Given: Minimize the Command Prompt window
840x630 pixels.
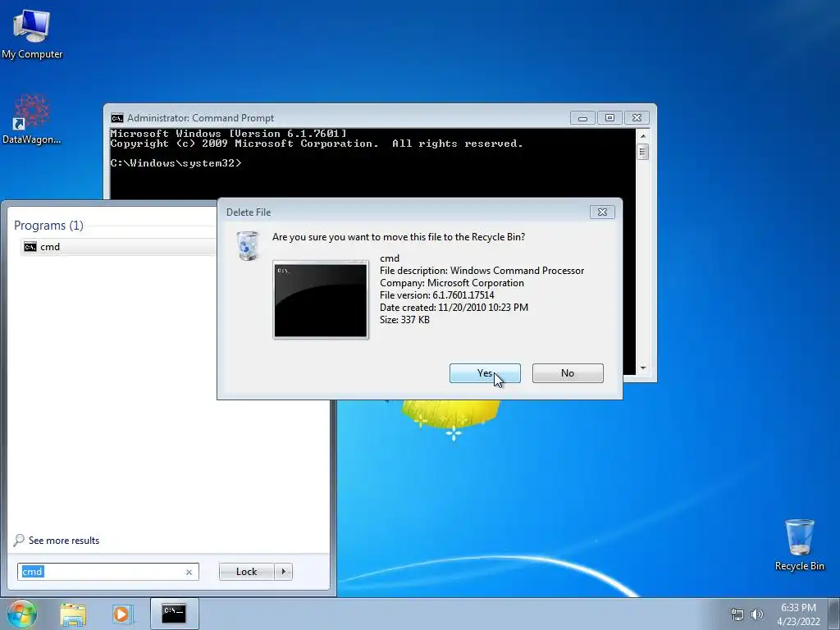Looking at the screenshot, I should (x=582, y=118).
